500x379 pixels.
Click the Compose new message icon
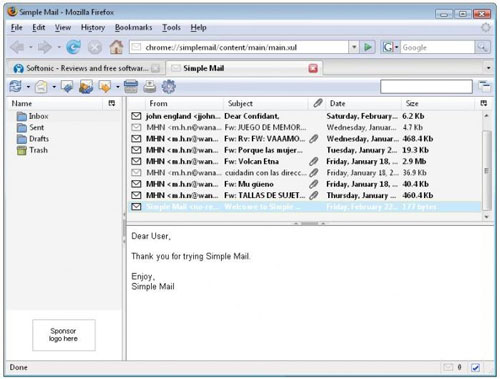tap(41, 87)
